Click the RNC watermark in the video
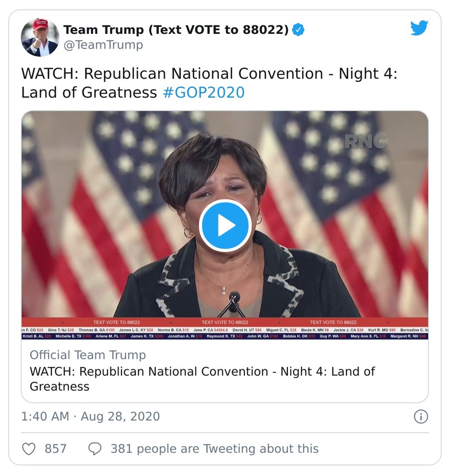 [x=366, y=140]
